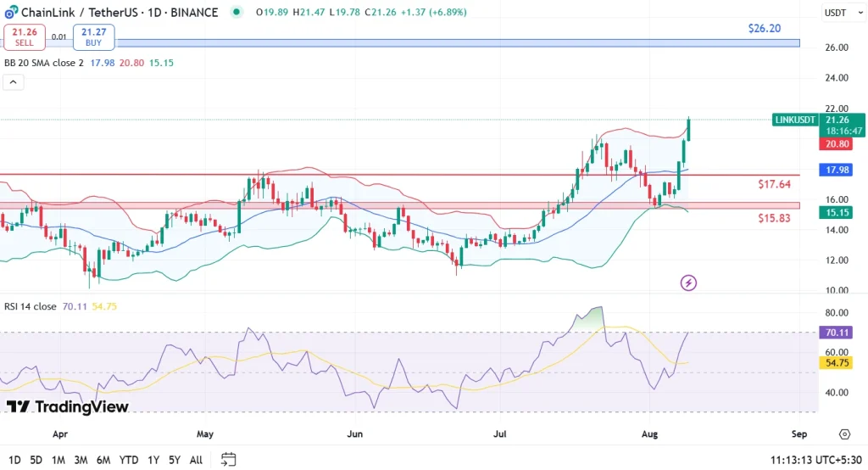Viewport: 868px width, 470px height.
Task: Select the BB 20 SMA indicator legend
Action: point(44,63)
